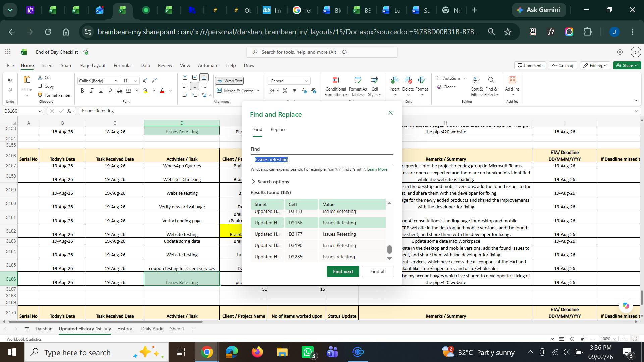The image size is (644, 362).
Task: Click the AutoSum sigma icon
Action: point(438,78)
